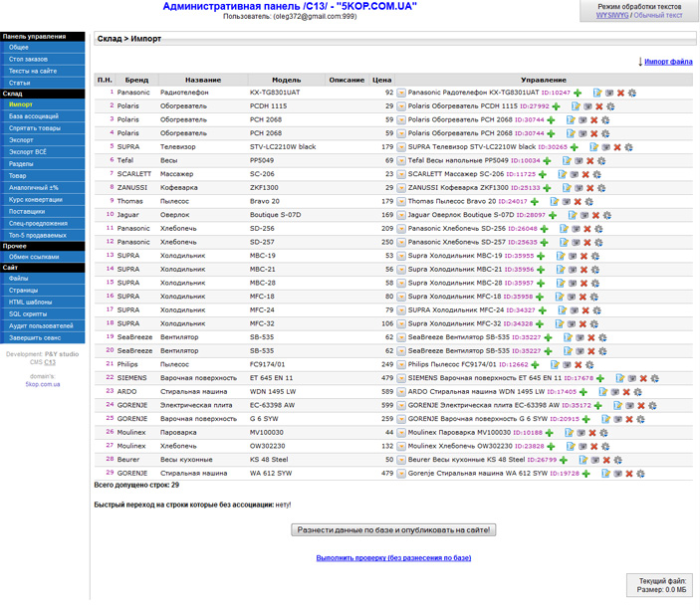Screen dimensions: 700x610
Task: Expand dropdown arrow for Thomas Bravo 20 row
Action: click(x=401, y=202)
